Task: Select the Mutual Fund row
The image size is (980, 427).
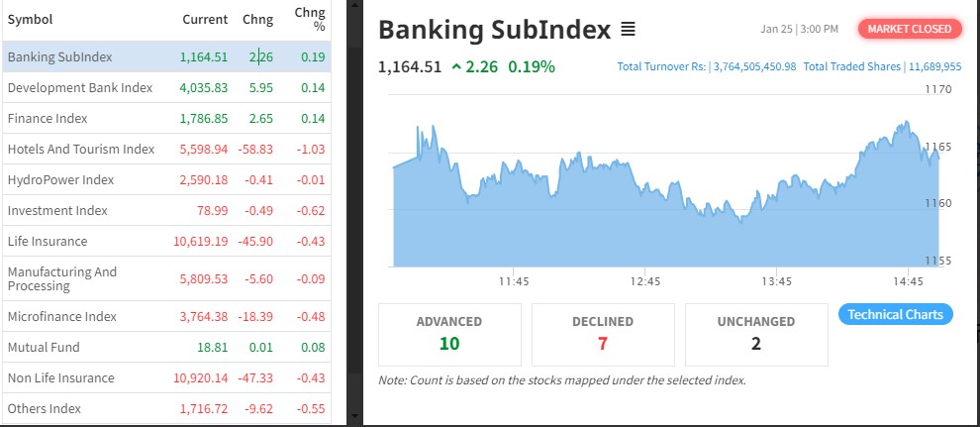Action: (x=44, y=347)
